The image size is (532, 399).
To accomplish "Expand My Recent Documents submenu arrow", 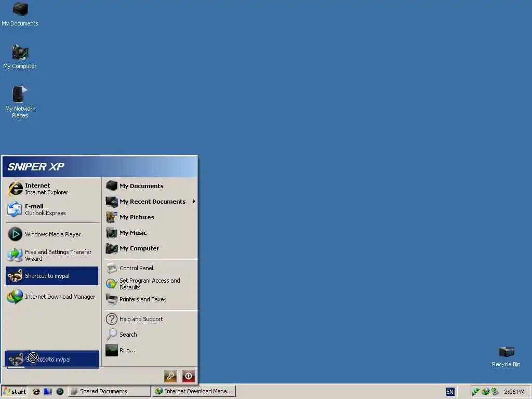I will [x=194, y=202].
